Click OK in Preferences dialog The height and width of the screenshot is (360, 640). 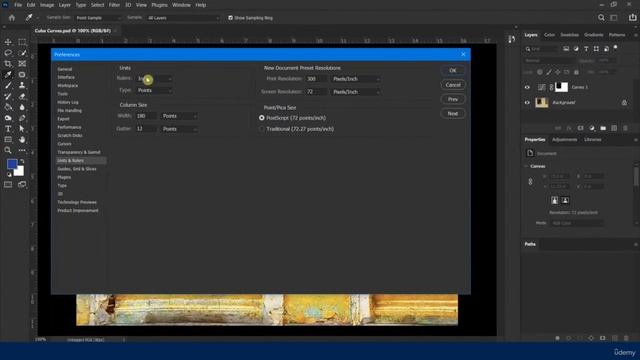pos(453,71)
